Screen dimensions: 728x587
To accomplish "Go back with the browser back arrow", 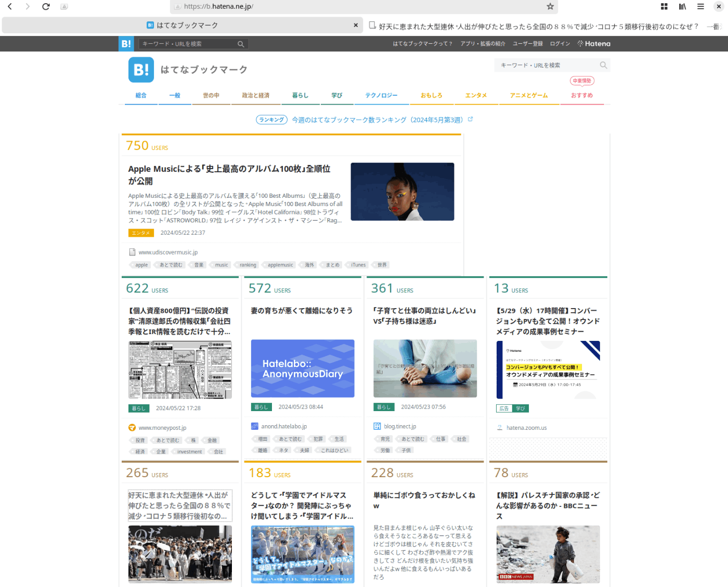I will [9, 6].
